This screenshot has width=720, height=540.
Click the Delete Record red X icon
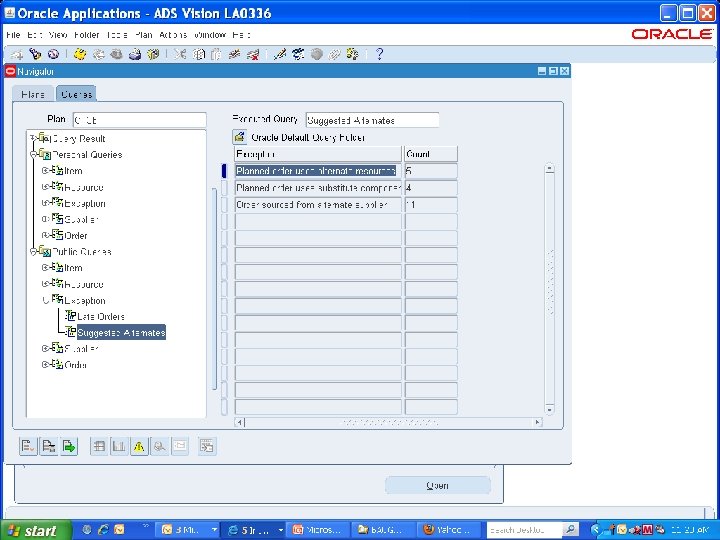[x=253, y=54]
